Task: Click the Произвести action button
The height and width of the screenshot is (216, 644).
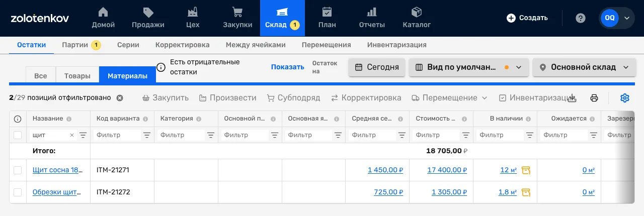Action: click(x=227, y=98)
